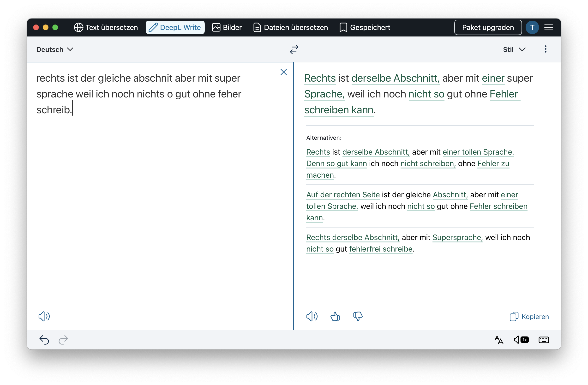Screen dimensions: 588x385
Task: Open the Text übersetzen tab
Action: coord(106,27)
